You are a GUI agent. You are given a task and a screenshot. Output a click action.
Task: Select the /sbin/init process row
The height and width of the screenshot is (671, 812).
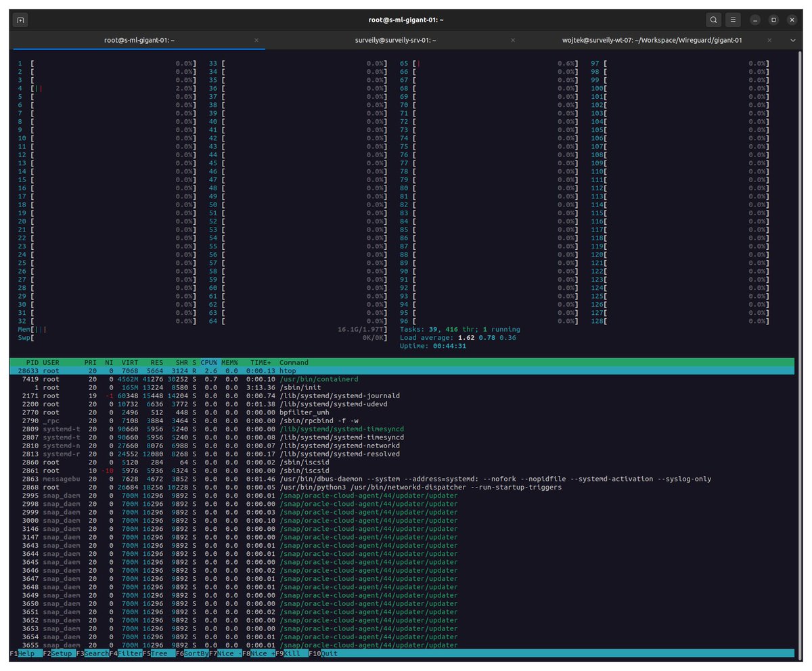click(402, 388)
